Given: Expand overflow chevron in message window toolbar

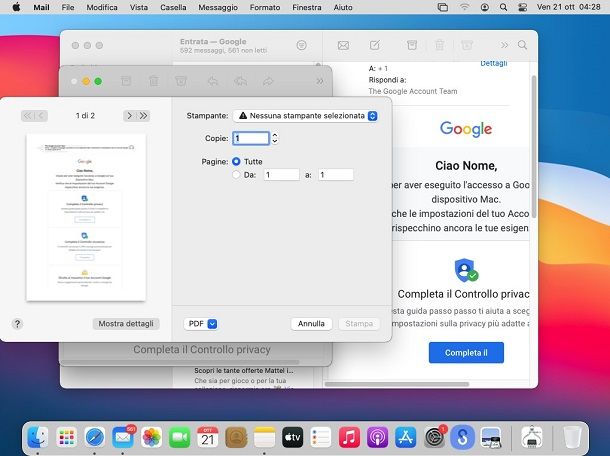Looking at the screenshot, I should (320, 81).
